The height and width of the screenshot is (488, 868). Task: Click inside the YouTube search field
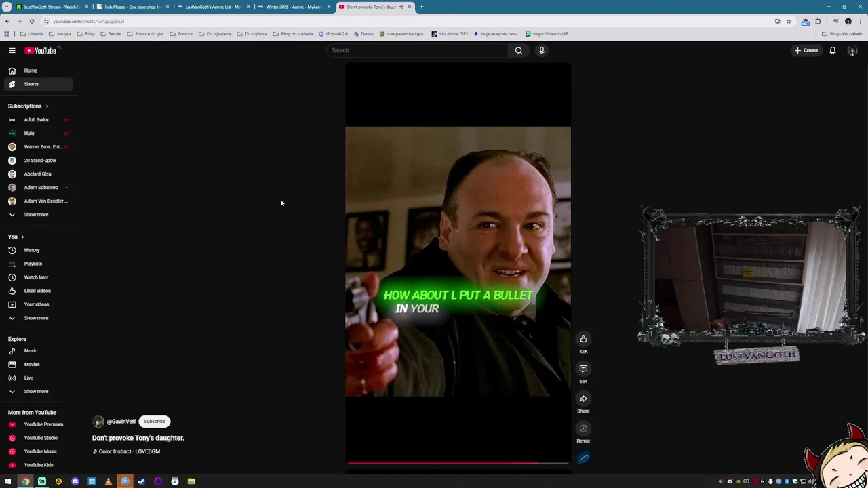(418, 50)
